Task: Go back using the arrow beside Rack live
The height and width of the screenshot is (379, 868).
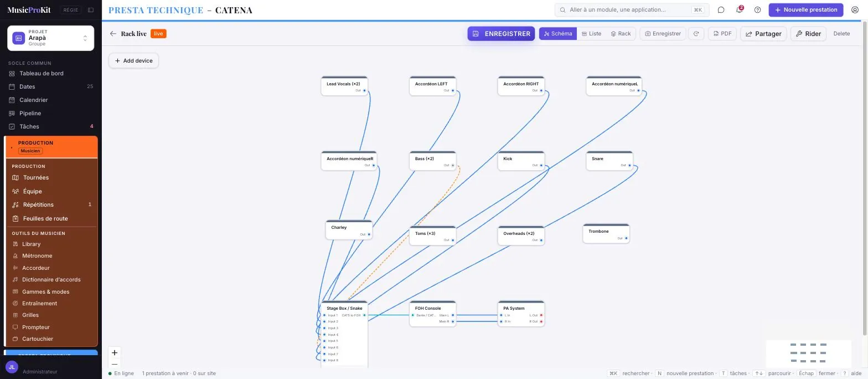Action: (113, 34)
